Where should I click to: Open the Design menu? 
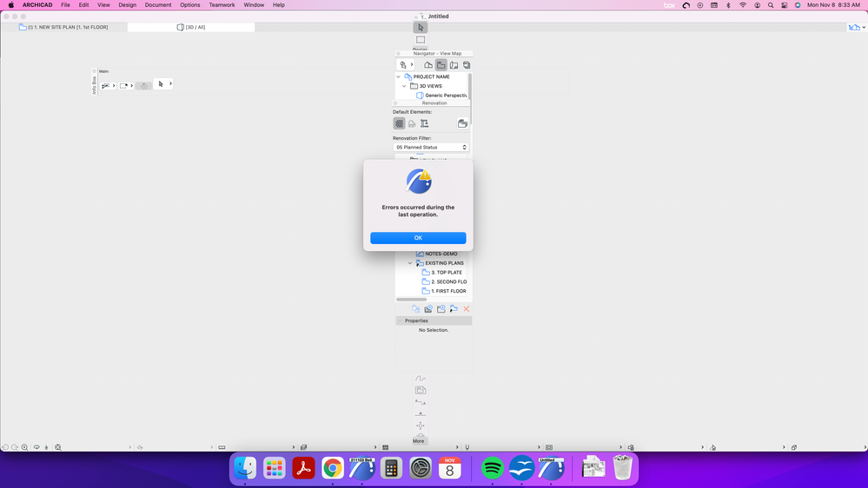tap(128, 5)
